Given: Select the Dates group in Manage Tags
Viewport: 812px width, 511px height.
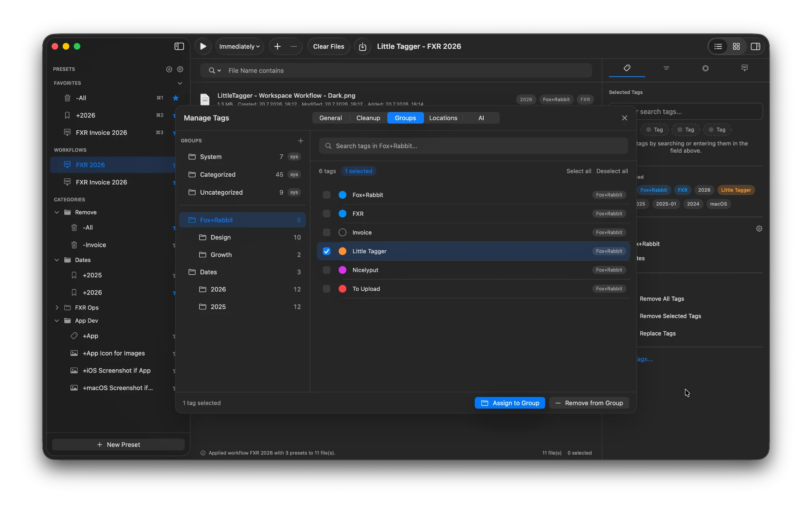Looking at the screenshot, I should (242, 272).
